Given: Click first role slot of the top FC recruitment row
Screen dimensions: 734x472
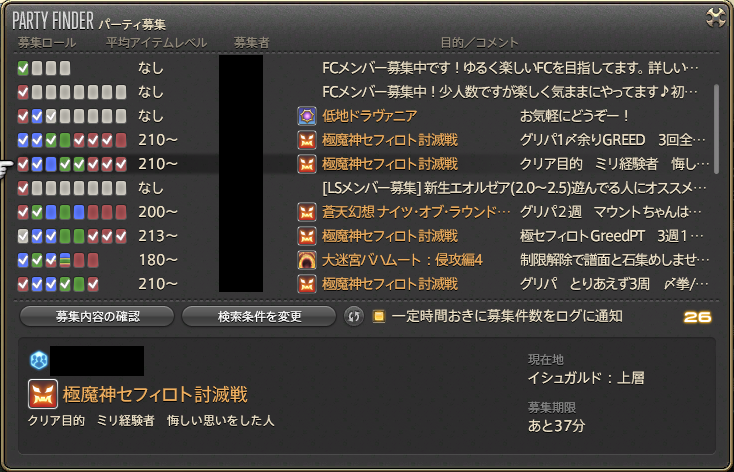Looking at the screenshot, I should pos(23,68).
